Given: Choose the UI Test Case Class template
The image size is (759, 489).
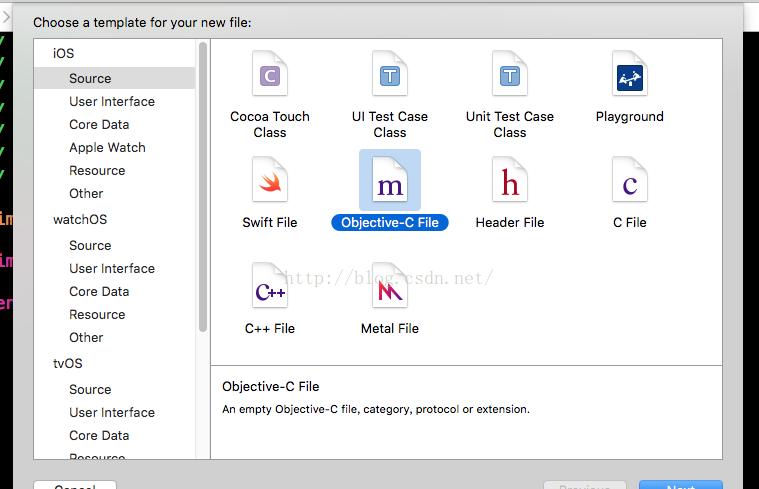Looking at the screenshot, I should pyautogui.click(x=390, y=74).
